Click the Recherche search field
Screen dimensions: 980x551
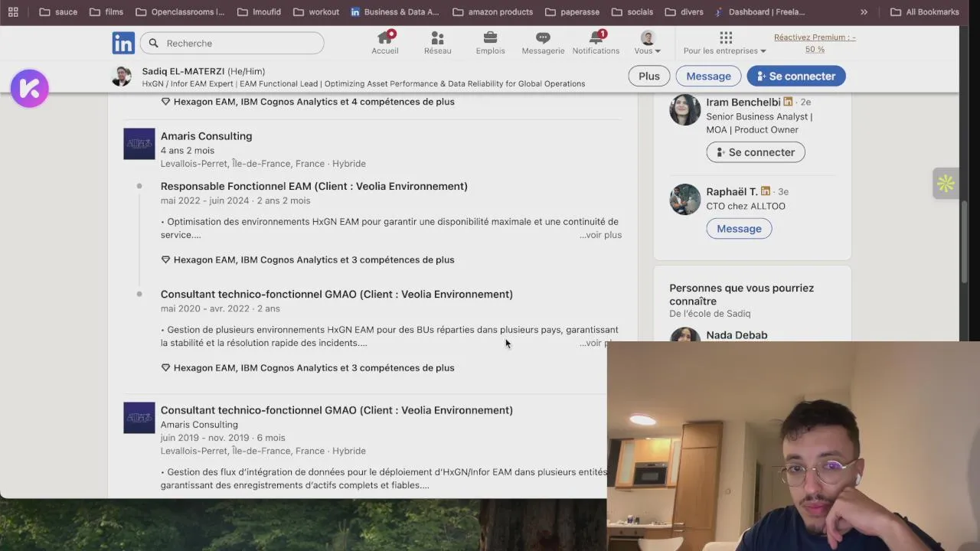pyautogui.click(x=232, y=43)
